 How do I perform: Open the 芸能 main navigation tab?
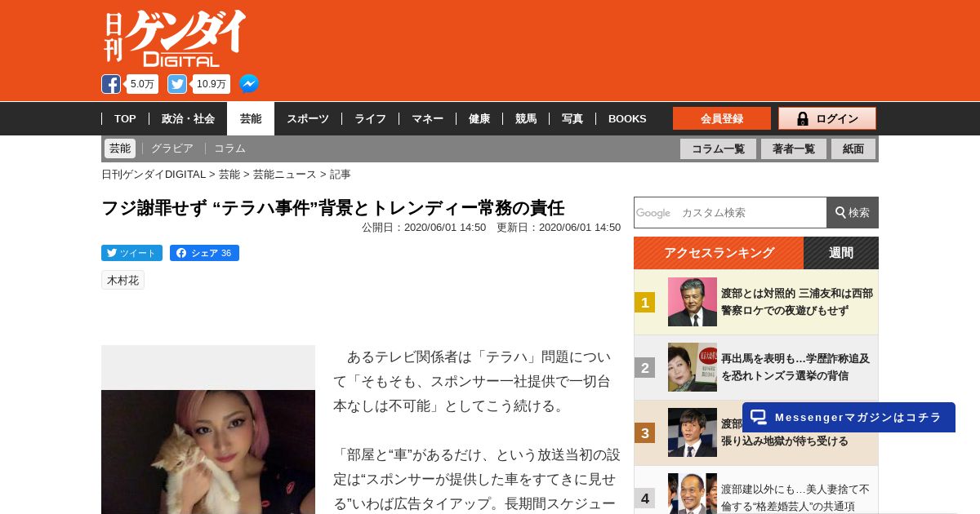pyautogui.click(x=251, y=119)
